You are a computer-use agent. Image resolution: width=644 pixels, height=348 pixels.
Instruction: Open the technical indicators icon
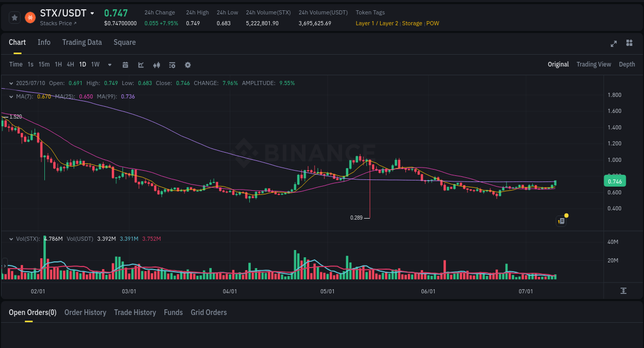coord(172,65)
